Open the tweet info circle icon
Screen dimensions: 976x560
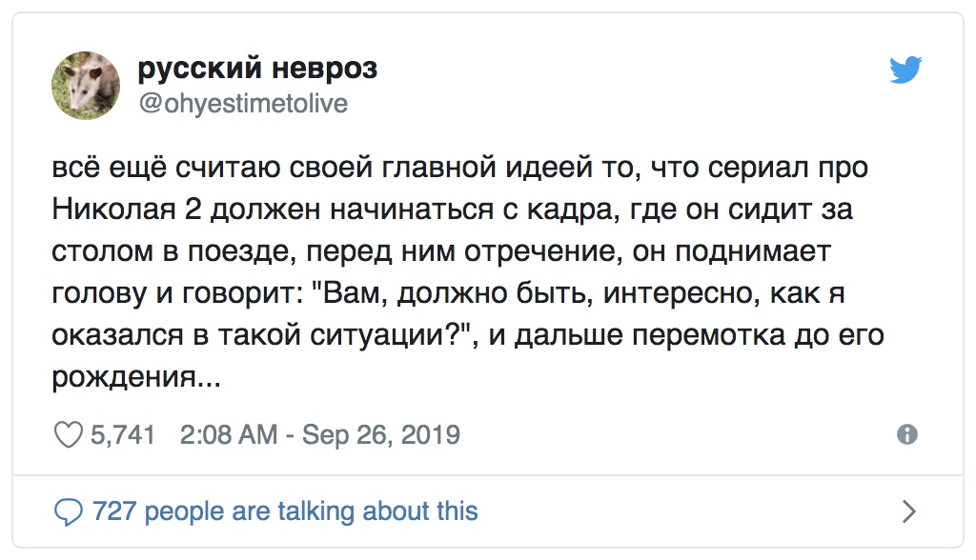click(907, 434)
